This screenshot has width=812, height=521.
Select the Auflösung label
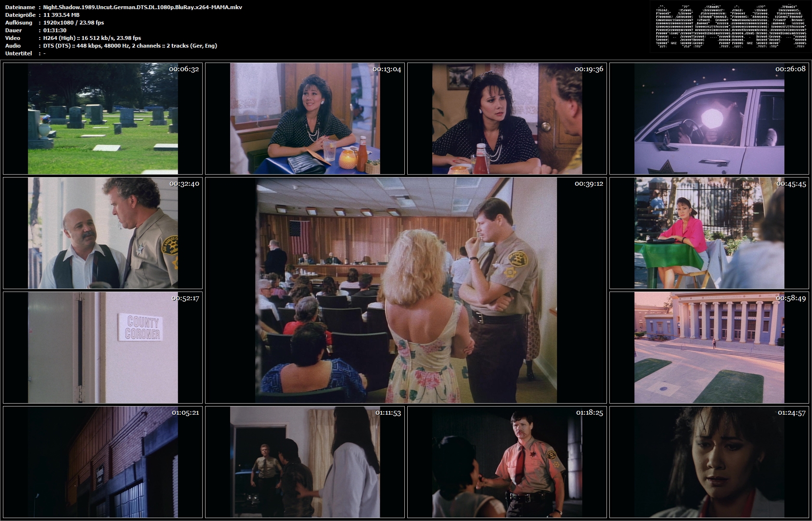(19, 23)
